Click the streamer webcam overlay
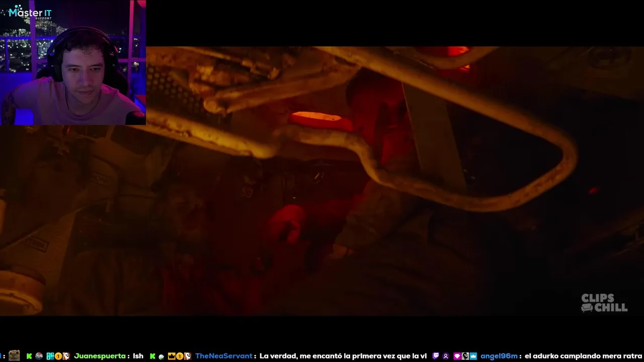 pyautogui.click(x=73, y=62)
